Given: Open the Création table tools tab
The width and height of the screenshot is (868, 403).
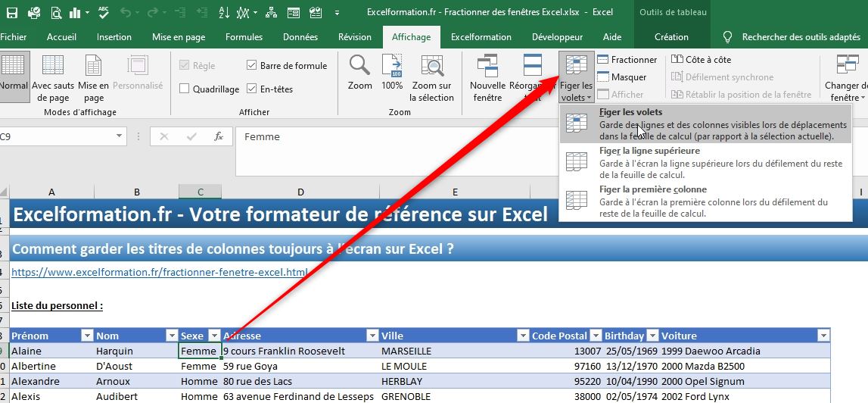Looking at the screenshot, I should coord(671,37).
